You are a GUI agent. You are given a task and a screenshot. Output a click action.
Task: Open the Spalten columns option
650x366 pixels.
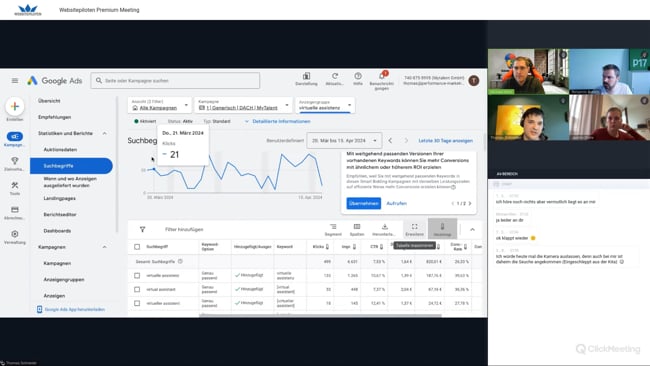357,229
